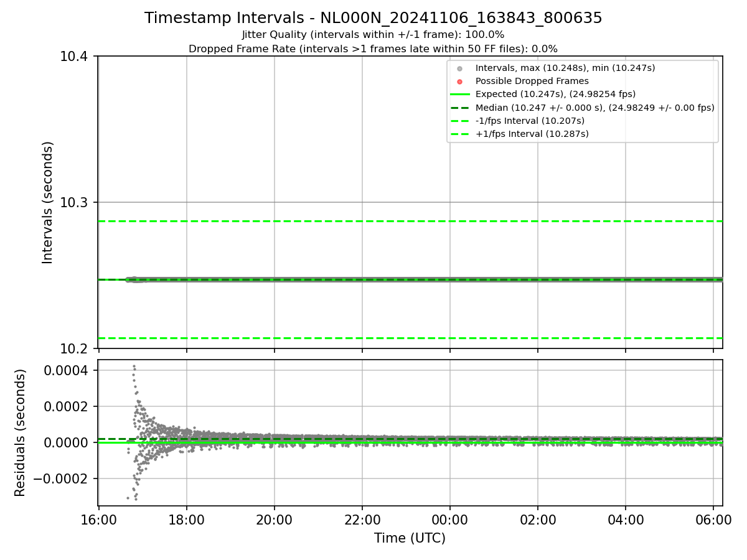Click the Jitter Quality subtitle line
Screen dimensions: 747x560
(x=374, y=35)
